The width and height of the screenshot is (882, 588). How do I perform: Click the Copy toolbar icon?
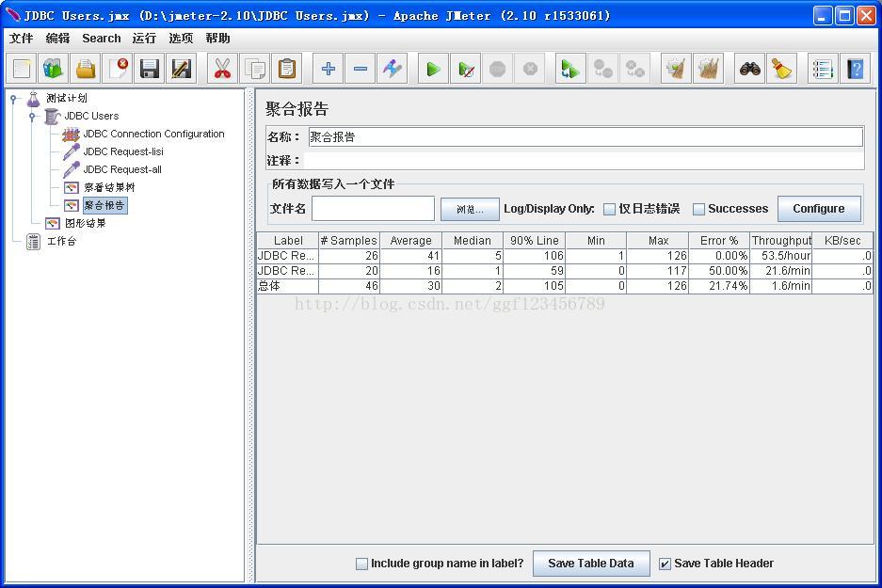click(x=254, y=69)
